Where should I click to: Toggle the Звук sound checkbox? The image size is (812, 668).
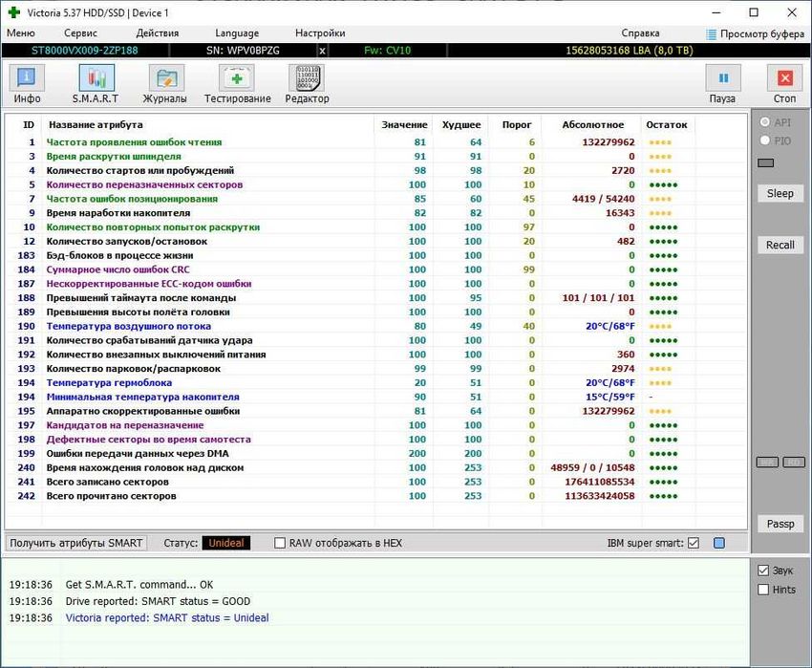click(x=763, y=571)
